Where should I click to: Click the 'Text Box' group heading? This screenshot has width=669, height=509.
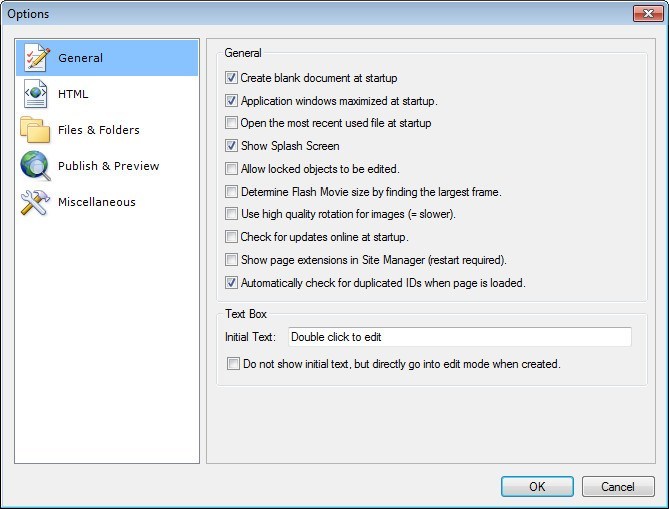point(246,314)
